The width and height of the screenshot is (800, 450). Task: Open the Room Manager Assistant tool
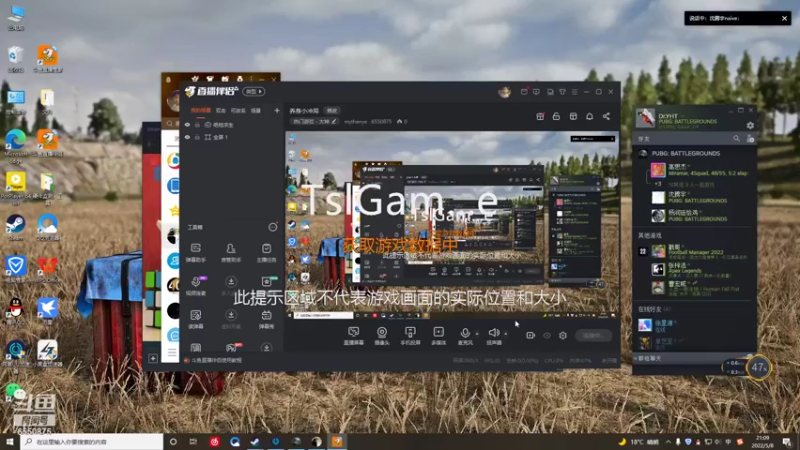click(231, 253)
